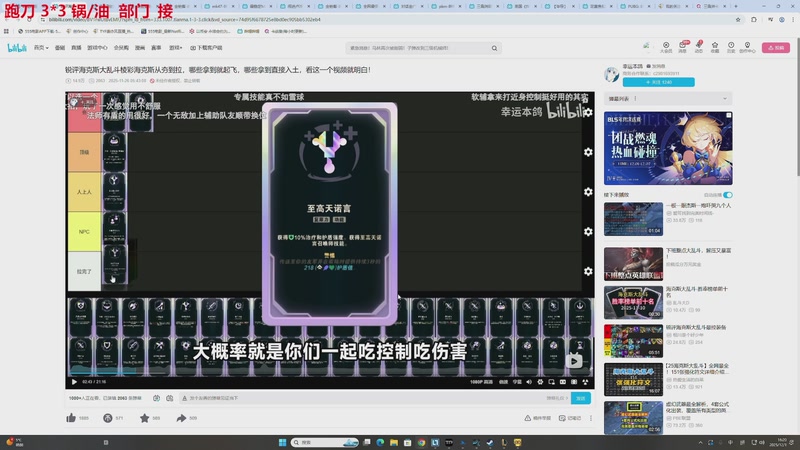
Task: Open danmaku settings icon
Action: [169, 398]
